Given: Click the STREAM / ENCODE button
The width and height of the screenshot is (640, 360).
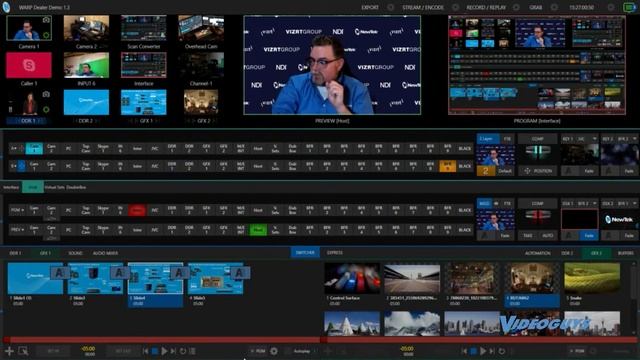Looking at the screenshot, I should point(423,7).
